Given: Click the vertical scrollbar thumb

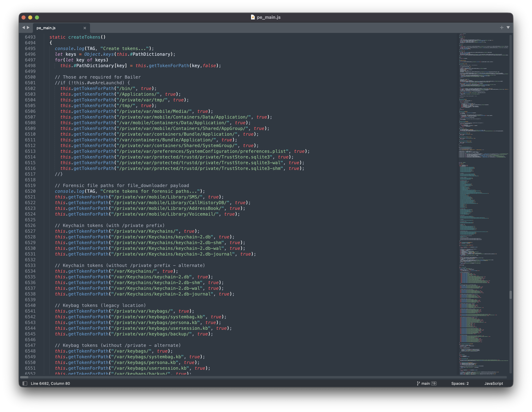Looking at the screenshot, I should (511, 295).
